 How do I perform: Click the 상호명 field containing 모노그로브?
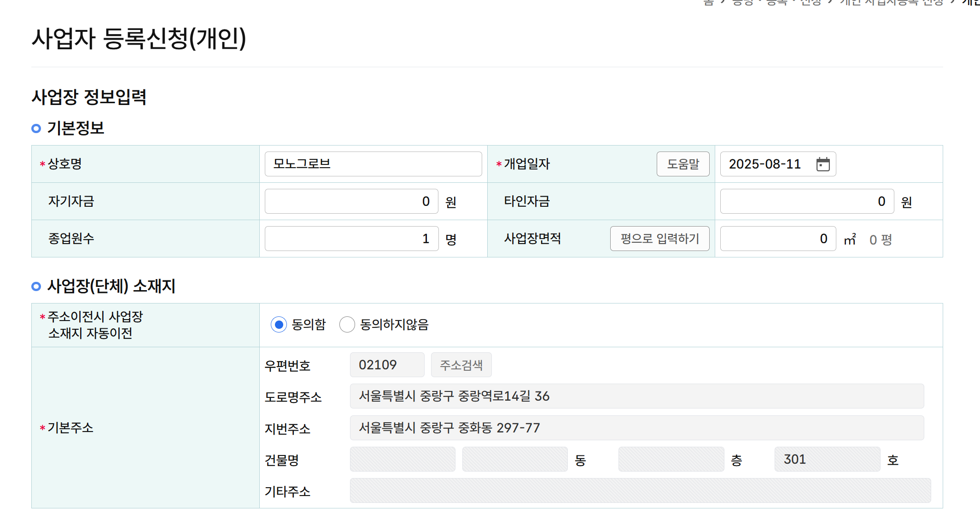[373, 164]
